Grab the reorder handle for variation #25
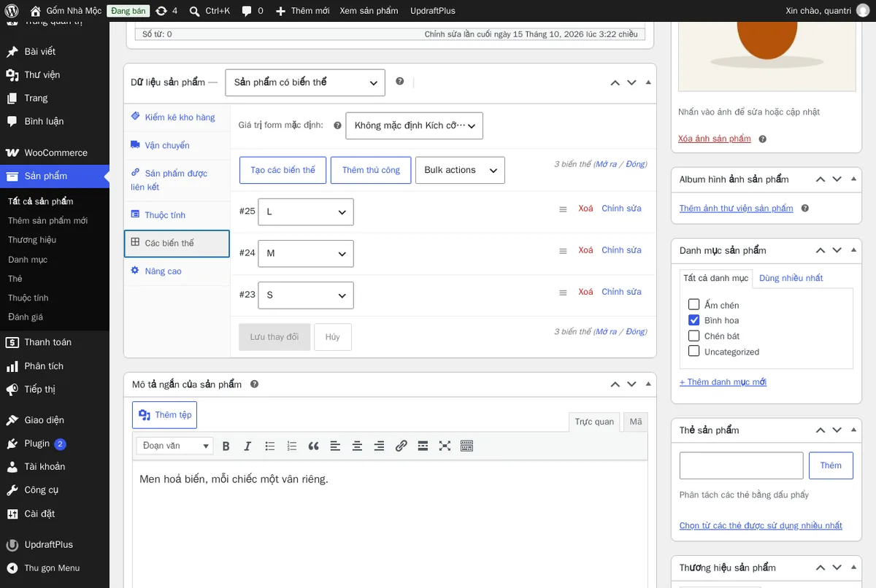 coord(563,209)
